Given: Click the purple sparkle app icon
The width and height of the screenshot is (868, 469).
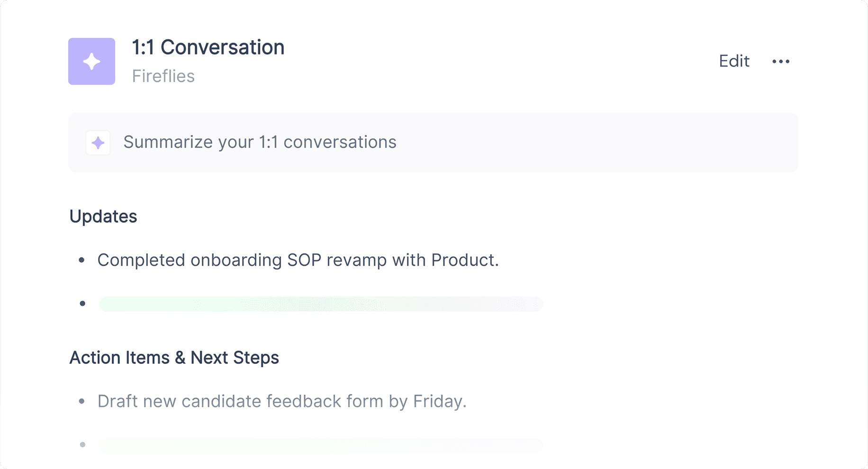Looking at the screenshot, I should pyautogui.click(x=91, y=61).
